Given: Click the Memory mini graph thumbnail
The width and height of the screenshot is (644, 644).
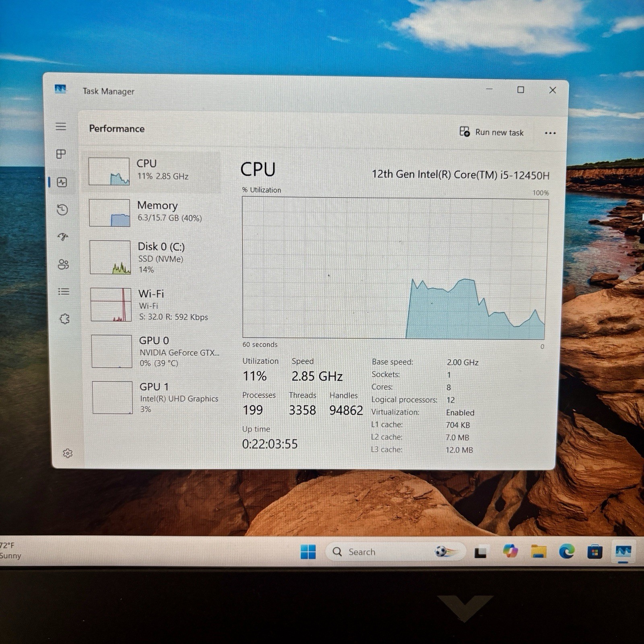Looking at the screenshot, I should 109,213.
